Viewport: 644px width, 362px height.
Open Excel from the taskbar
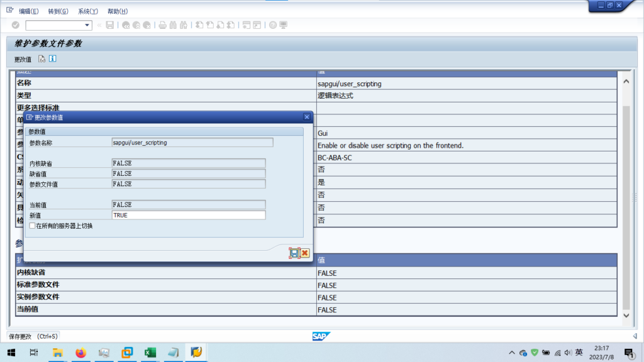point(150,353)
